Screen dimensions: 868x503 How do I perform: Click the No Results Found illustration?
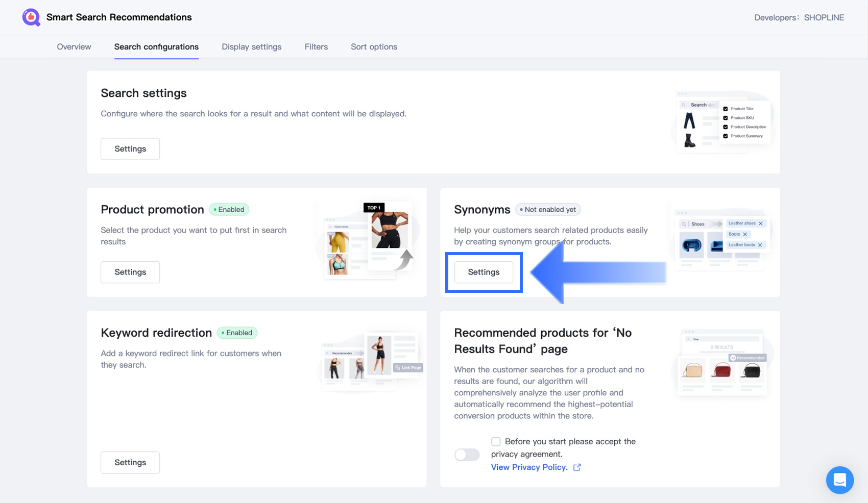coord(722,363)
